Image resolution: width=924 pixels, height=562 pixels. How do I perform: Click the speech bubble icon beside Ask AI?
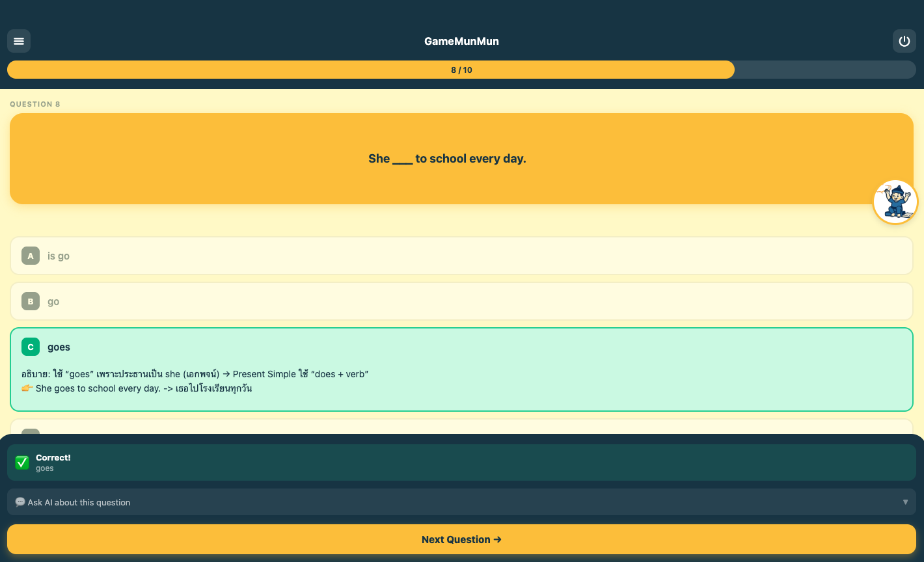click(20, 502)
